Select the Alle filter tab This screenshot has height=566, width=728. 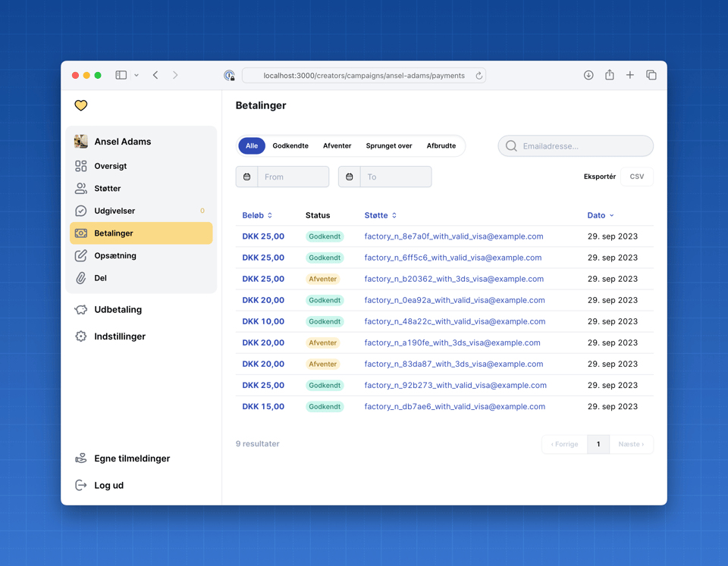pos(252,145)
